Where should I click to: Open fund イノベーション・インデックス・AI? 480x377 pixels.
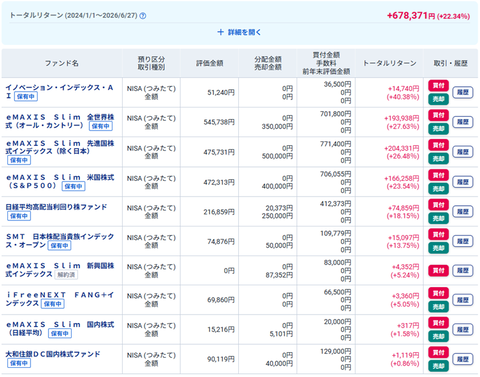[59, 92]
